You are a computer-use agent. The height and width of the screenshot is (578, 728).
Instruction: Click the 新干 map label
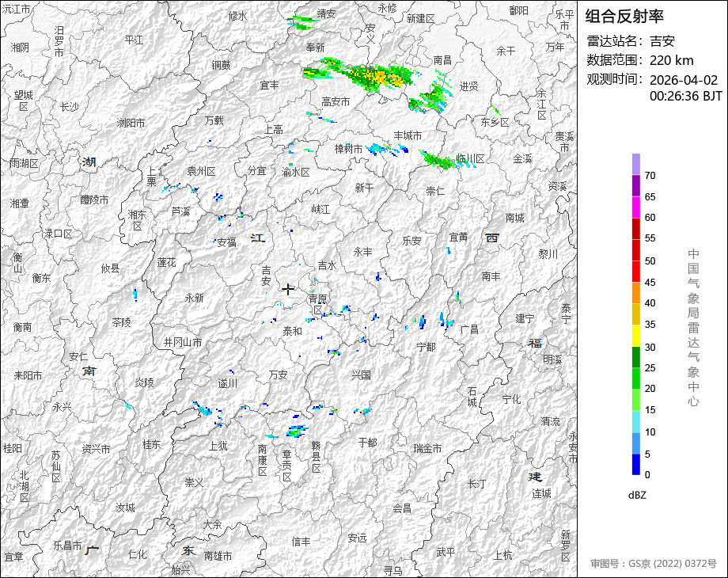tap(364, 188)
